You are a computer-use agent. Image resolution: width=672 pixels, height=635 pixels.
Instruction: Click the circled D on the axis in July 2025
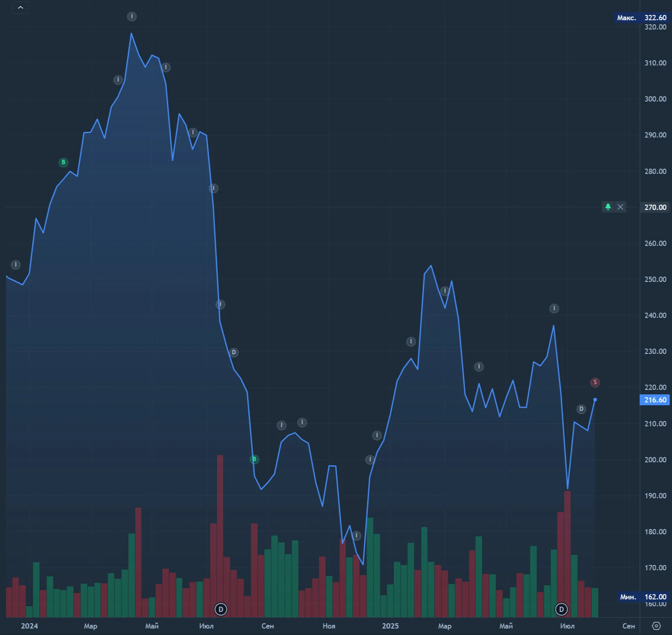click(x=561, y=610)
